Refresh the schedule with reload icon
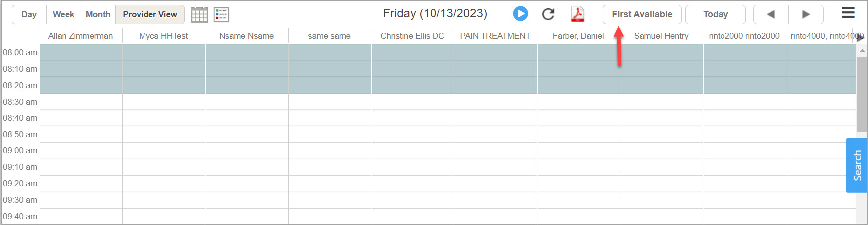868x225 pixels. [548, 14]
